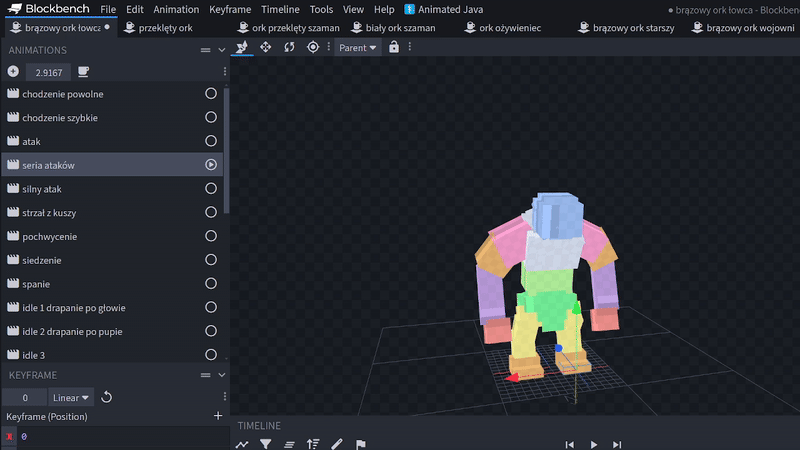Open the Parent transform space dropdown

pyautogui.click(x=358, y=47)
